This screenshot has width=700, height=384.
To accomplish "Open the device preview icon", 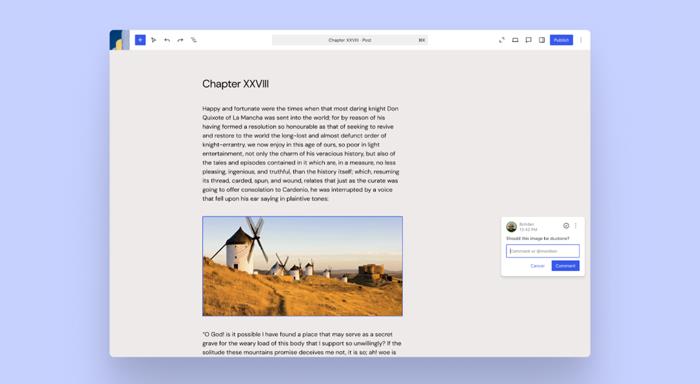I will click(x=515, y=40).
